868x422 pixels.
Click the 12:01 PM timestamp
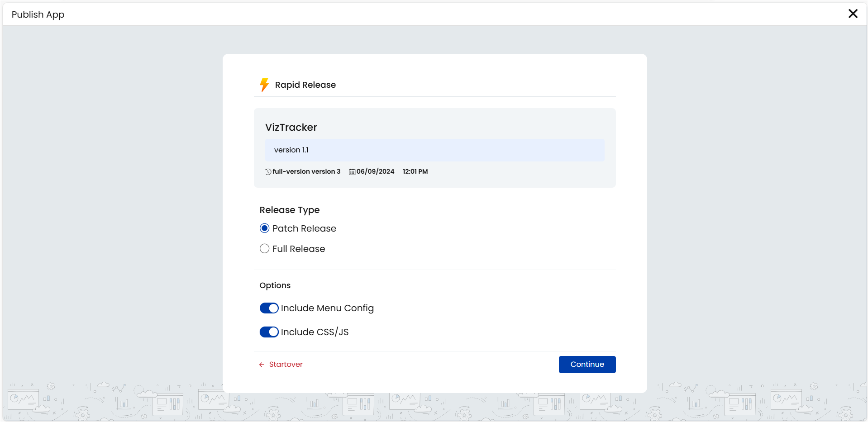pos(415,172)
